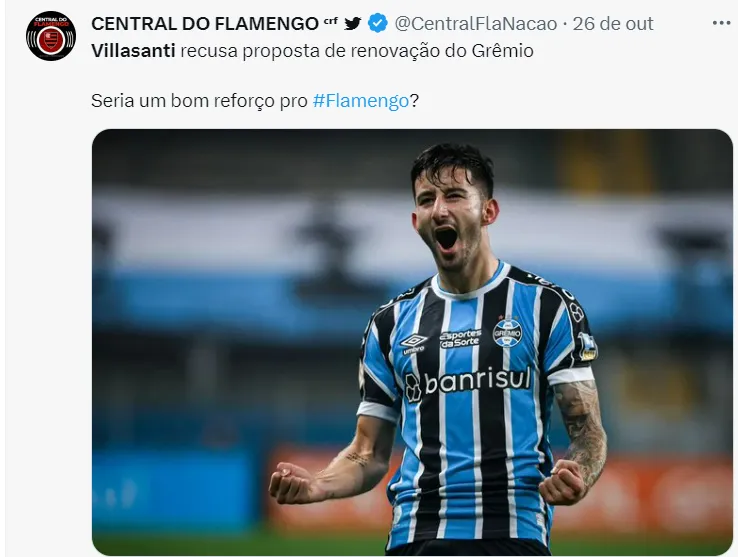Click the Villasanti bold name text
Viewport: 738px width, 557px height.
coord(133,50)
